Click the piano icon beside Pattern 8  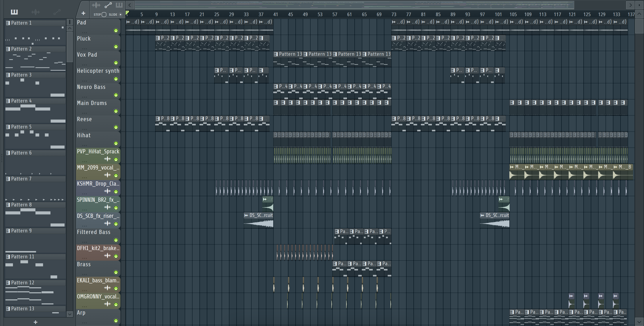8,205
